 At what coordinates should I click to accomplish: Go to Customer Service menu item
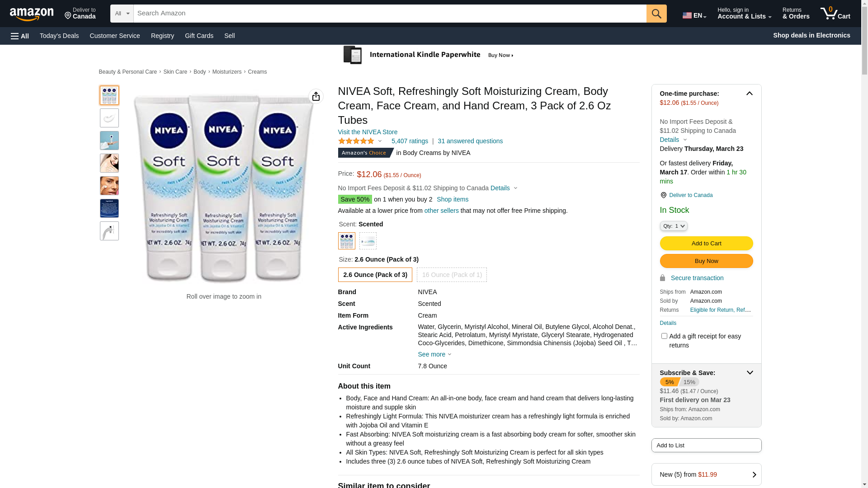click(x=115, y=36)
